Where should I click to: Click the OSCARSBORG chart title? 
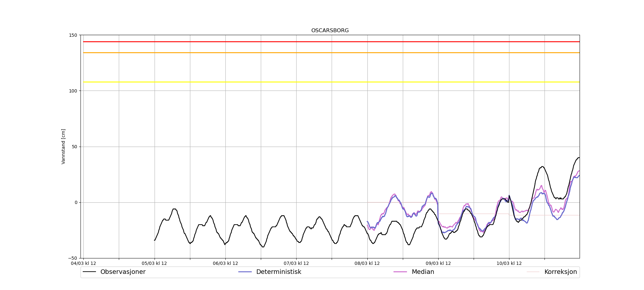coord(330,31)
